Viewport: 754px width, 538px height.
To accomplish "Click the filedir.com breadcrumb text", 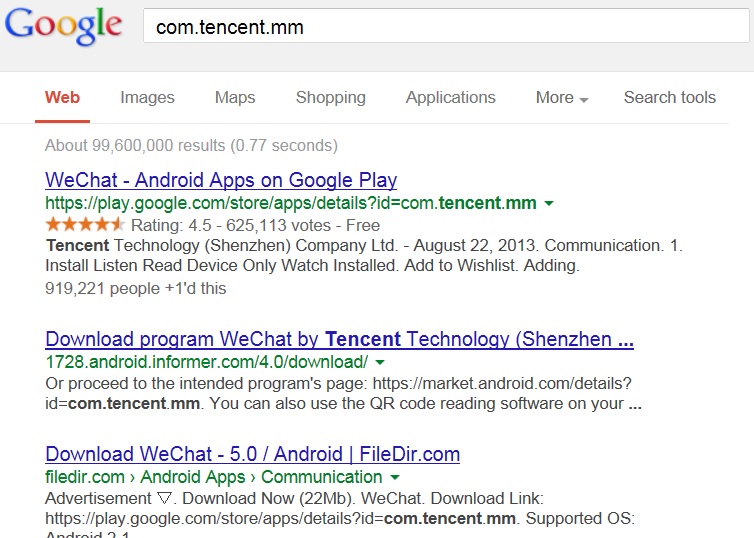I will (214, 477).
